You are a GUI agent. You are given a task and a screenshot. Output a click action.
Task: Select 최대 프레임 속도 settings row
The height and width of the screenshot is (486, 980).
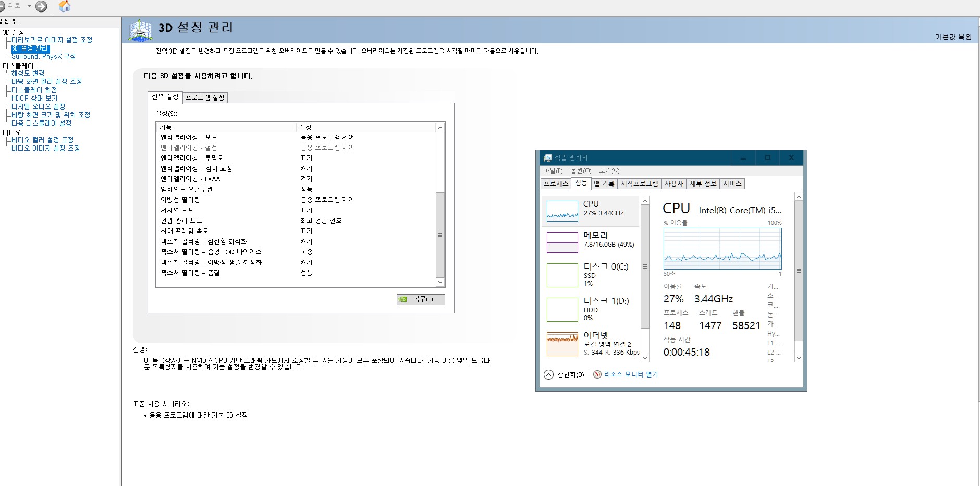click(x=296, y=231)
